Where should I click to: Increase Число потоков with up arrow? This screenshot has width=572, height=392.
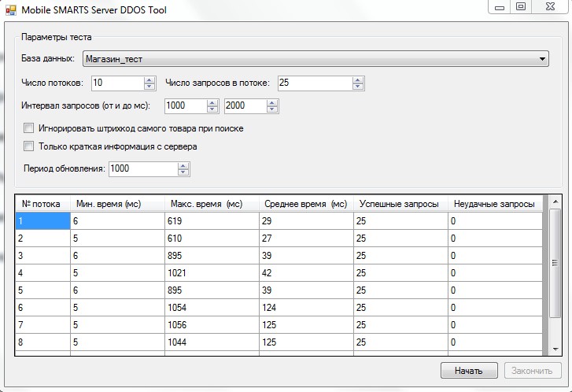pos(149,80)
